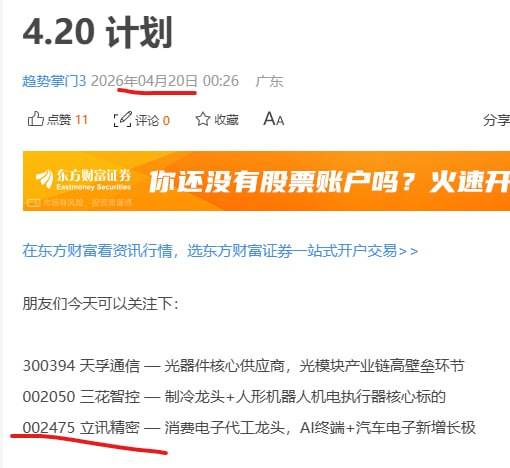510x468 pixels.
Task: Click the Eastmoney Securities logo in banner
Action: (x=83, y=179)
